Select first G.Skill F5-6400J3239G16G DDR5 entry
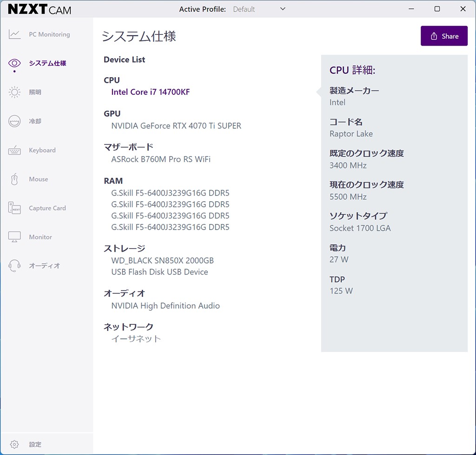 (170, 193)
